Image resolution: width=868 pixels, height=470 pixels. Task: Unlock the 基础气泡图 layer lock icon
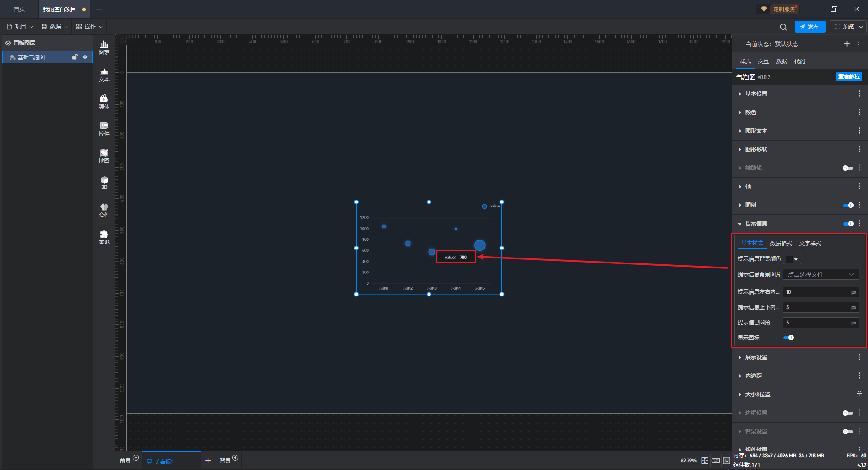tap(75, 57)
